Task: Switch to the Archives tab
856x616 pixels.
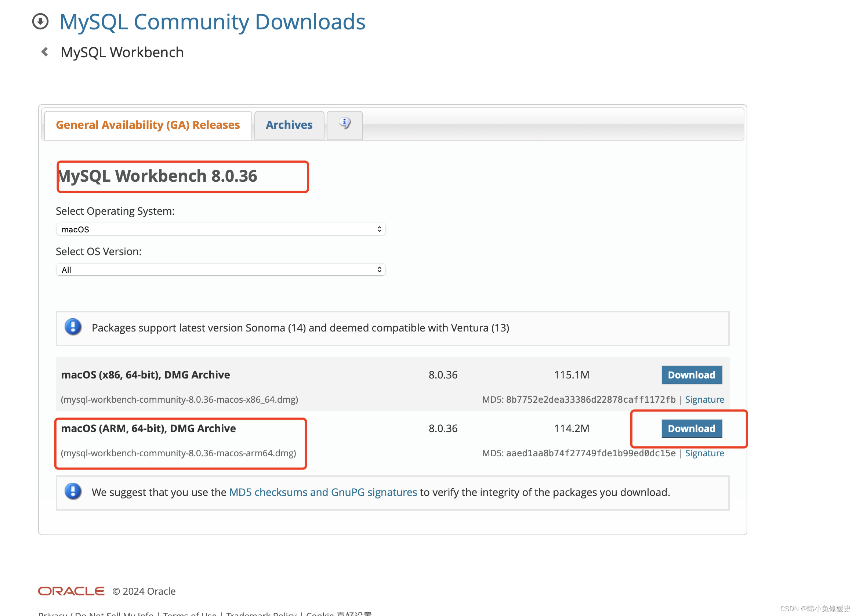Action: pos(289,125)
